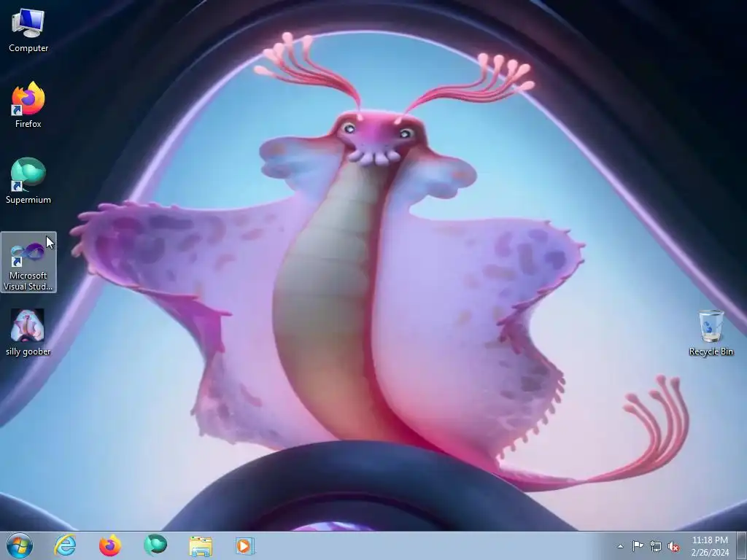Launch Internet Explorer from the taskbar

pos(65,545)
